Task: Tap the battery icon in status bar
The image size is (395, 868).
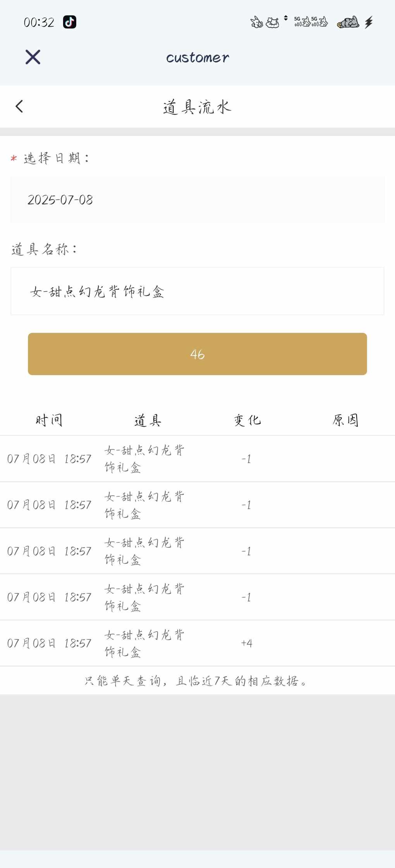Action: click(x=348, y=22)
